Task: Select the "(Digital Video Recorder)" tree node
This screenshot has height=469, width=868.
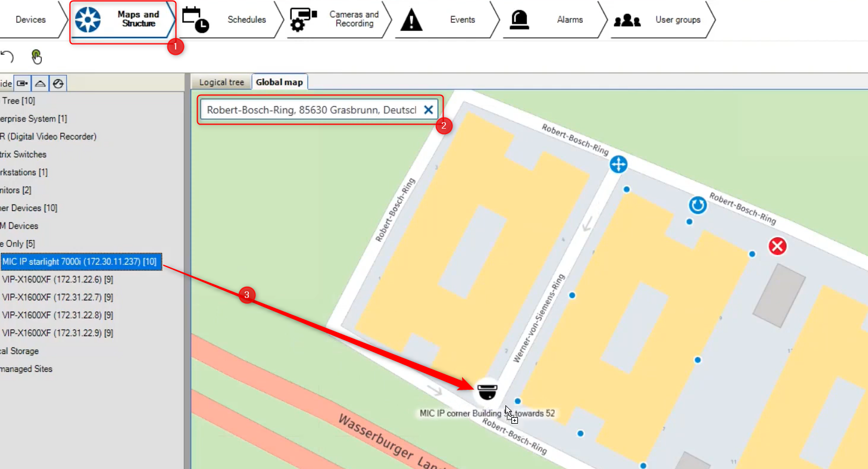Action: click(48, 136)
